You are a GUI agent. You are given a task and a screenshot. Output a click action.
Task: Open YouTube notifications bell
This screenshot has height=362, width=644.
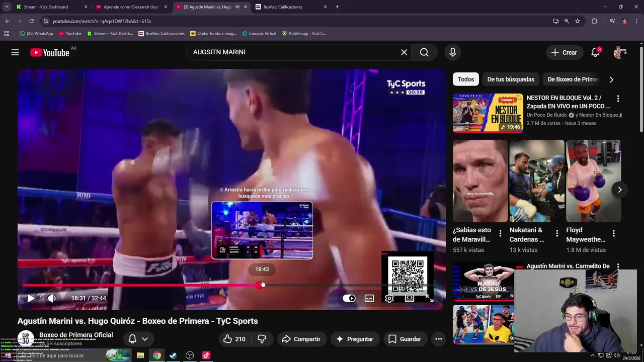[x=596, y=52]
